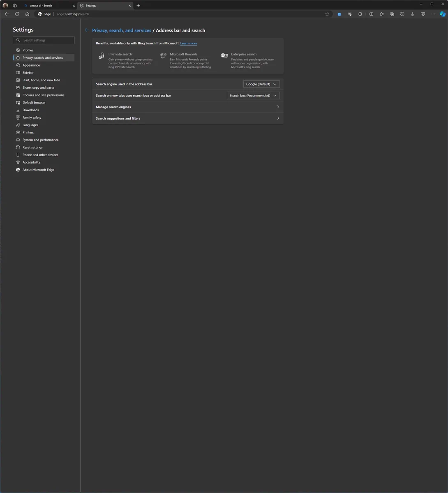
Task: Close the amuse ai - Search tab
Action: (74, 6)
